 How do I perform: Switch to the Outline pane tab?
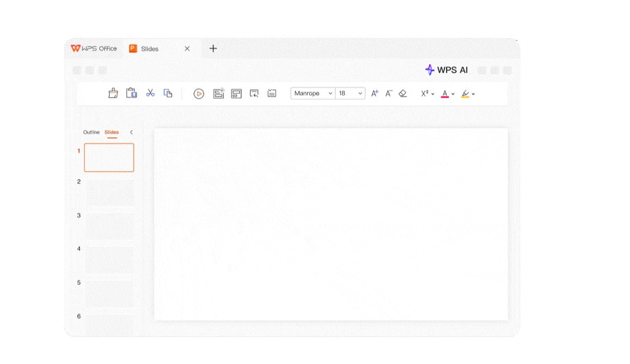91,132
